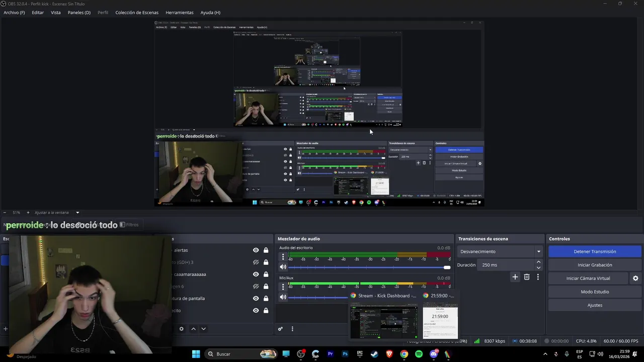Click Iniciar Grabación button
Viewport: 644px width, 362px height.
(x=595, y=265)
